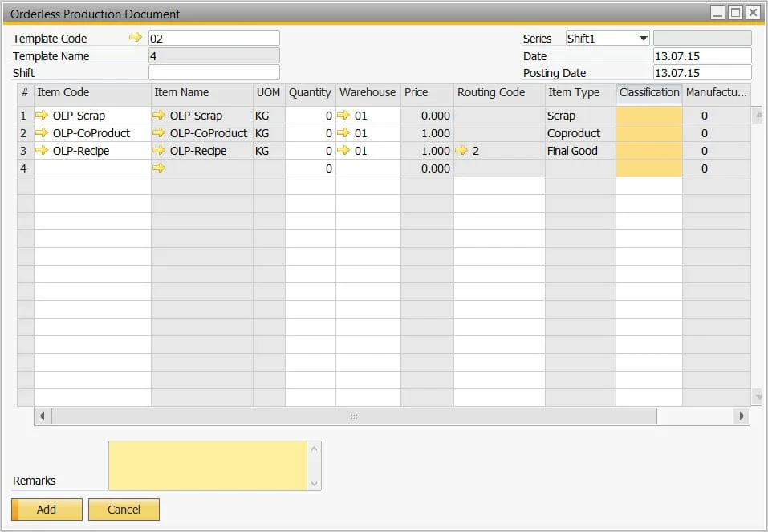Click price 1.000 in OLP-Recipe row
768x532 pixels.
pyautogui.click(x=427, y=150)
